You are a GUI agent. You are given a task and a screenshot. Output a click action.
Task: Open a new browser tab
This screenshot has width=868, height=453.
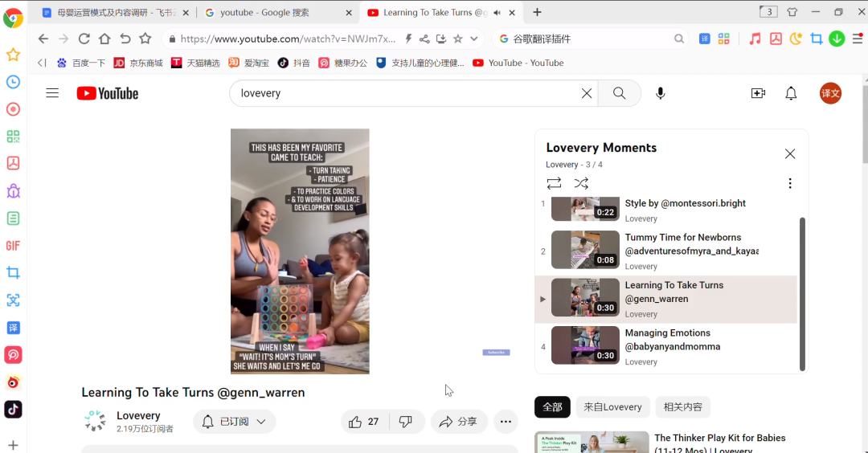coord(537,12)
